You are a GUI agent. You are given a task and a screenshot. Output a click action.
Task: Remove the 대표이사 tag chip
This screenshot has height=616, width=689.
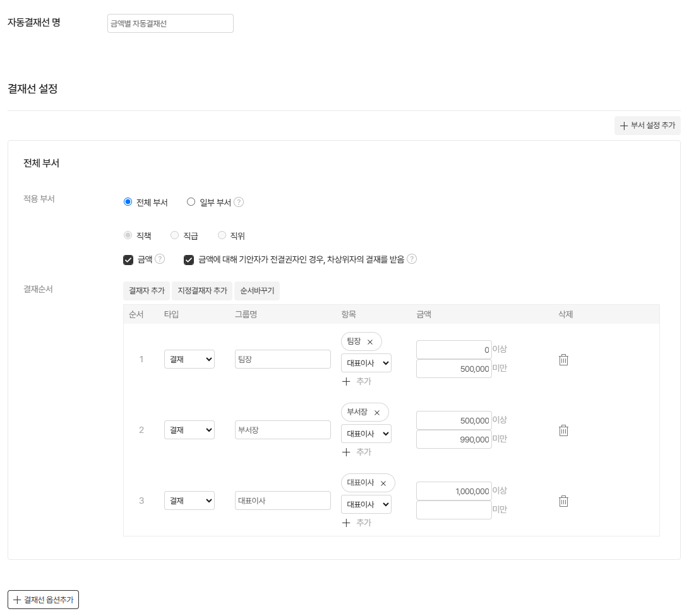383,483
